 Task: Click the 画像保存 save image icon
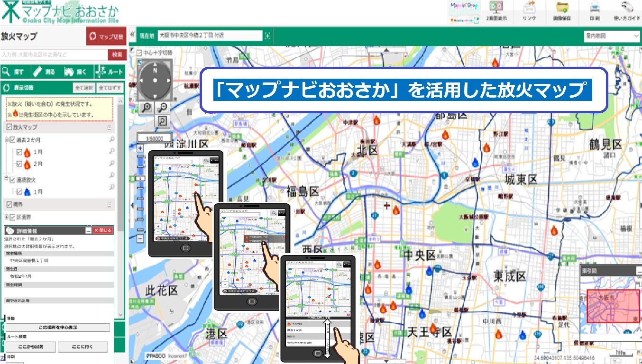click(562, 11)
